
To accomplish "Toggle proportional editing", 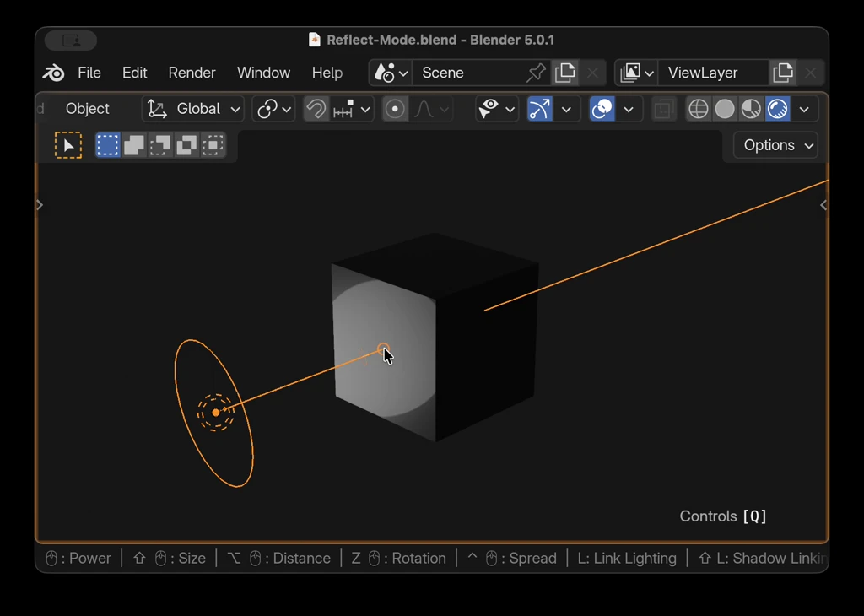I will coord(395,109).
